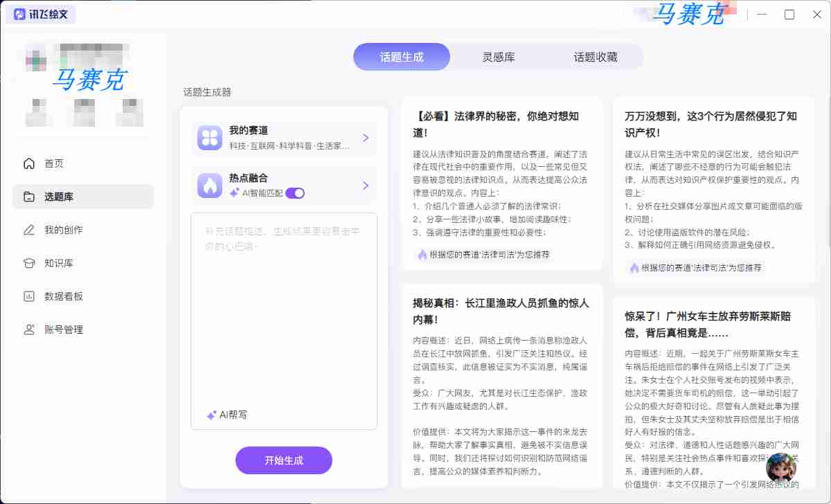Switch to the 灵感库 tab
Image resolution: width=831 pixels, height=504 pixels.
(499, 57)
